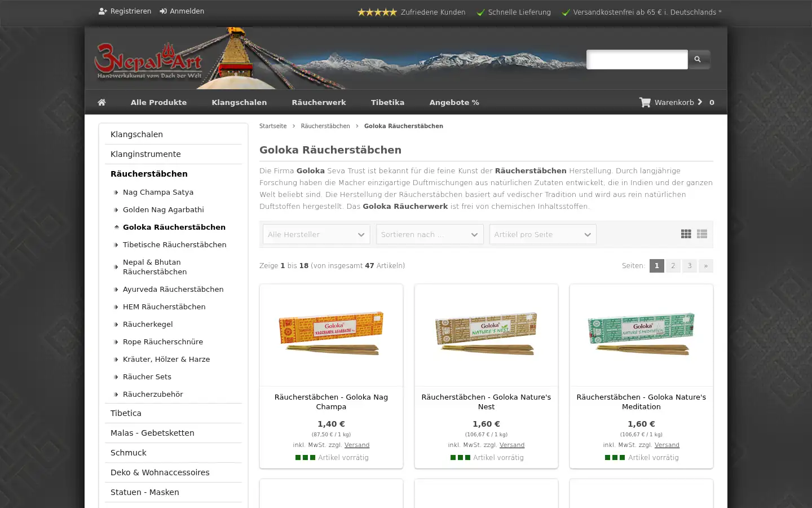The width and height of the screenshot is (812, 508).
Task: Open Alle Hersteller dropdown
Action: [x=316, y=234]
